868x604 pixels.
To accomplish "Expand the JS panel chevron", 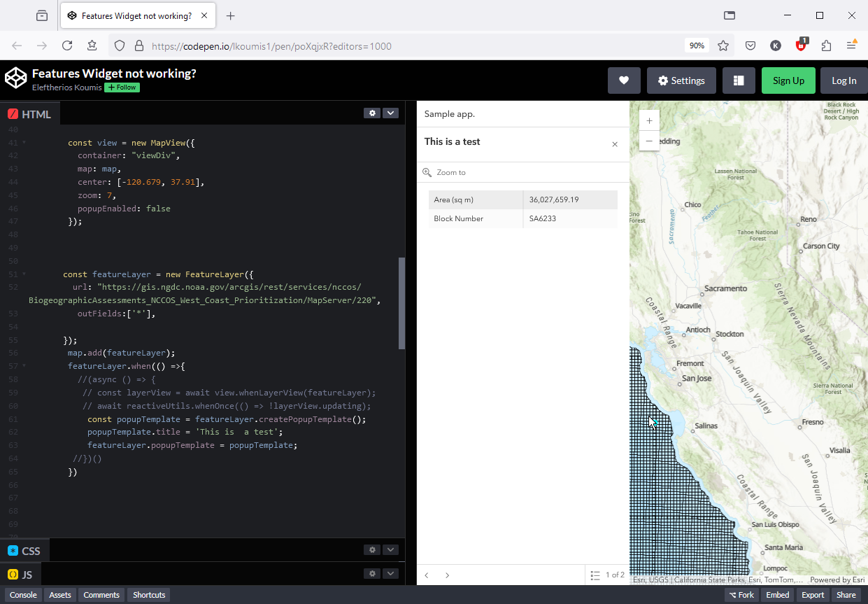I will click(390, 573).
